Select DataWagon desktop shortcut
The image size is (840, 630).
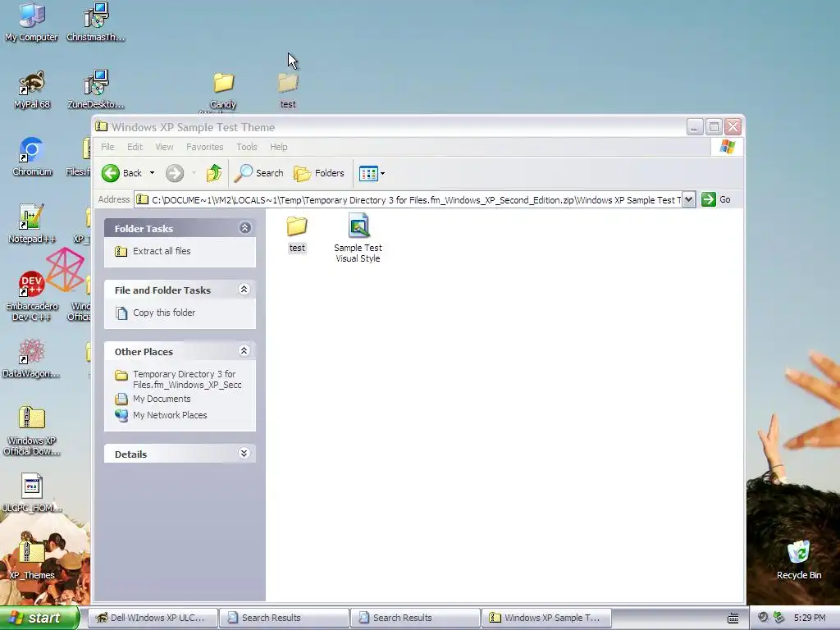click(32, 359)
